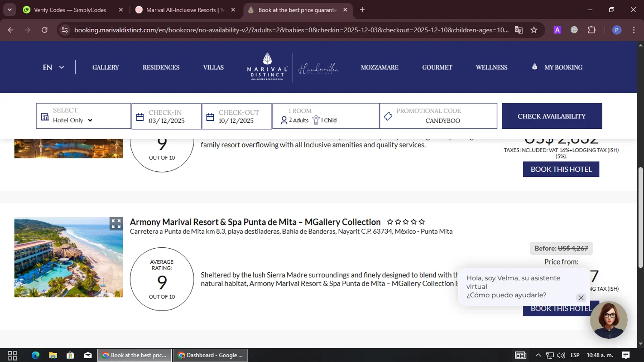The width and height of the screenshot is (644, 362).
Task: Open the Windows notification center icon
Action: (x=626, y=355)
